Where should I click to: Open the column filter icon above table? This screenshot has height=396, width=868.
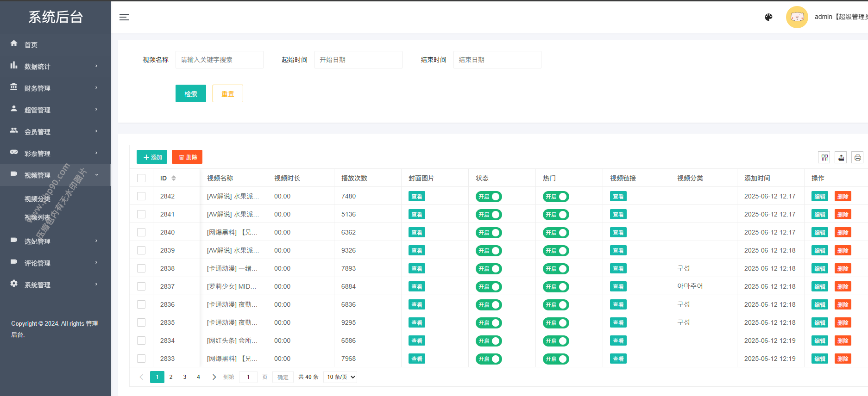[x=824, y=158]
